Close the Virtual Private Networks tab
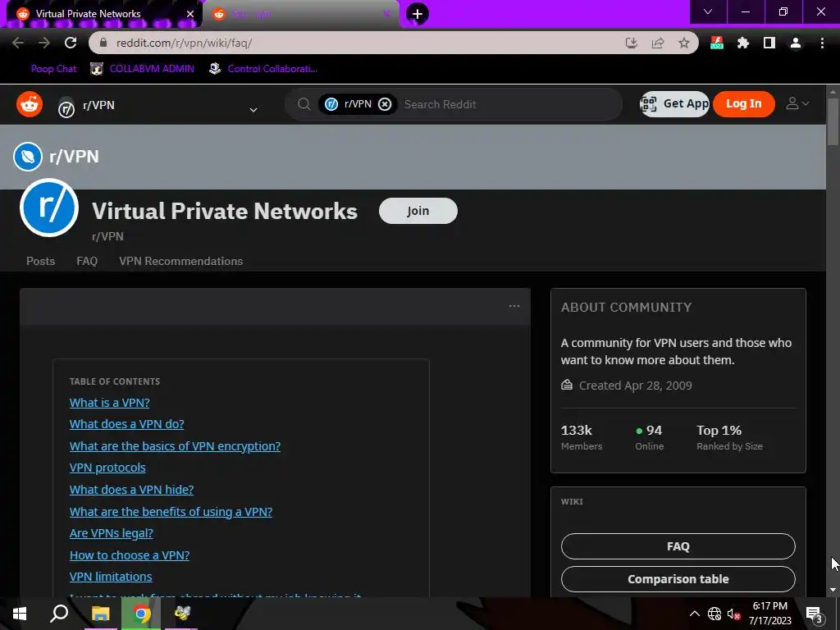 click(x=190, y=14)
